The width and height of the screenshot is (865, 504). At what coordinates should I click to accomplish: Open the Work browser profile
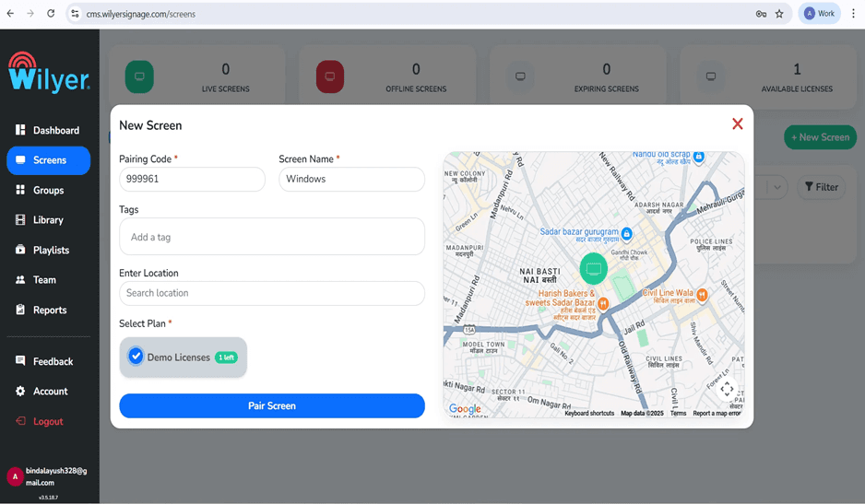819,14
